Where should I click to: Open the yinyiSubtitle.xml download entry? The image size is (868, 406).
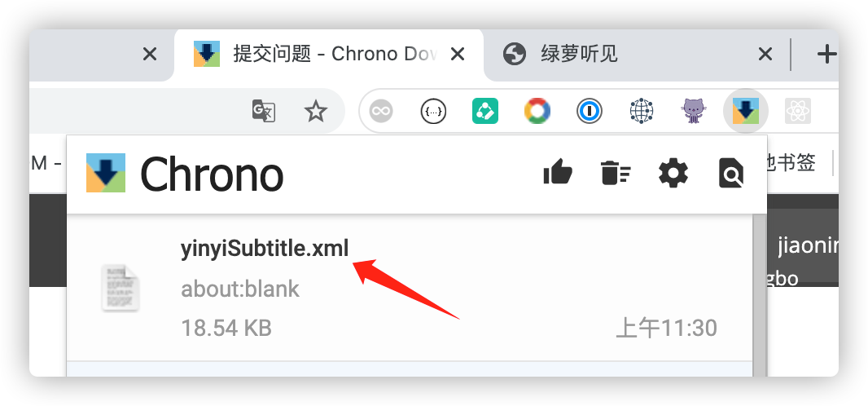pyautogui.click(x=409, y=288)
